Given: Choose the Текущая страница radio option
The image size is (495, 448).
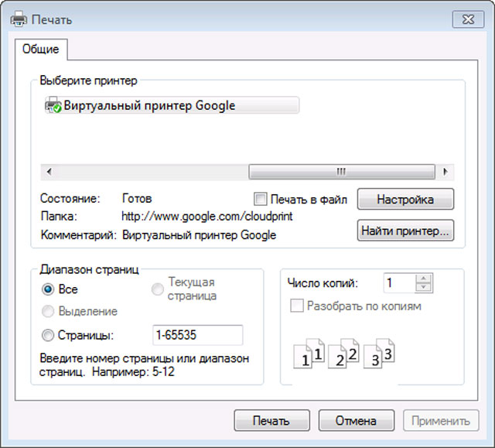Looking at the screenshot, I should 158,289.
